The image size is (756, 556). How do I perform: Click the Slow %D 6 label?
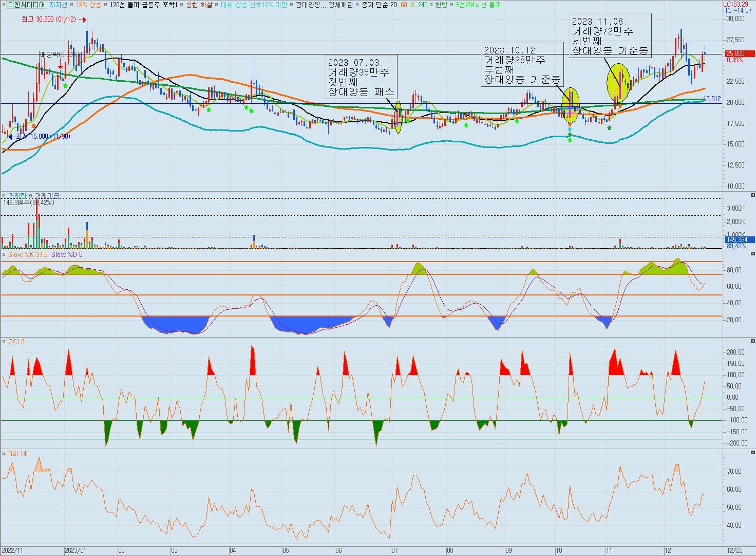tap(67, 254)
